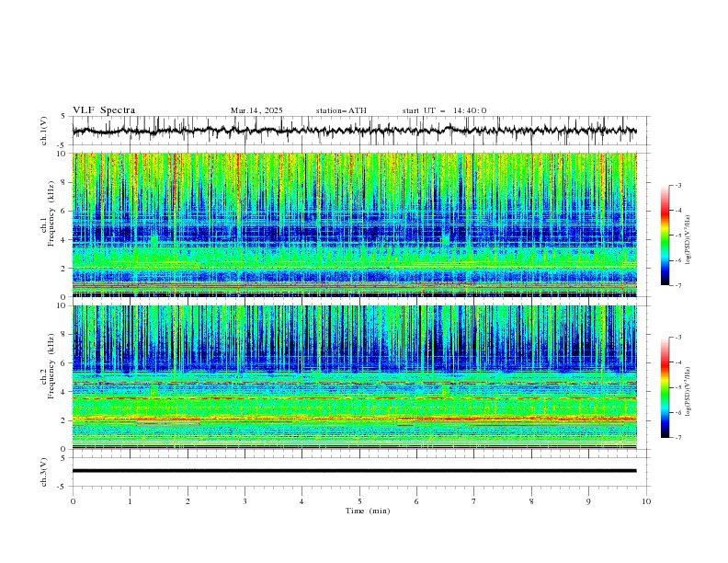Image resolution: width=728 pixels, height=563 pixels.
Task: Click the "-7" tick on ch.1 colorbar
Action: tap(678, 285)
